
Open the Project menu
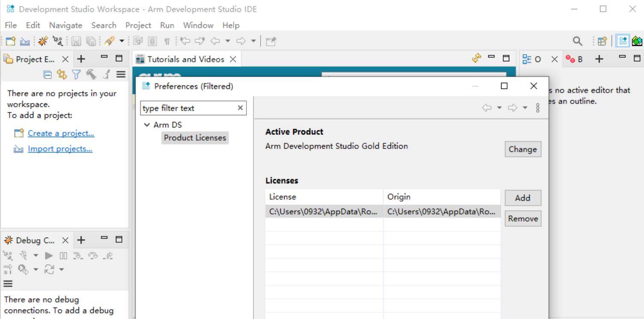pos(139,26)
